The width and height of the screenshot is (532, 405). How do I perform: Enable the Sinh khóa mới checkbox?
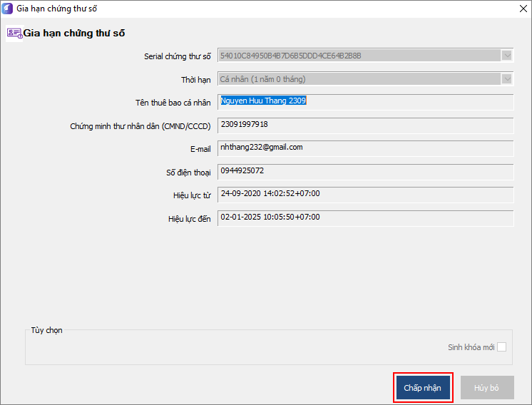[502, 347]
